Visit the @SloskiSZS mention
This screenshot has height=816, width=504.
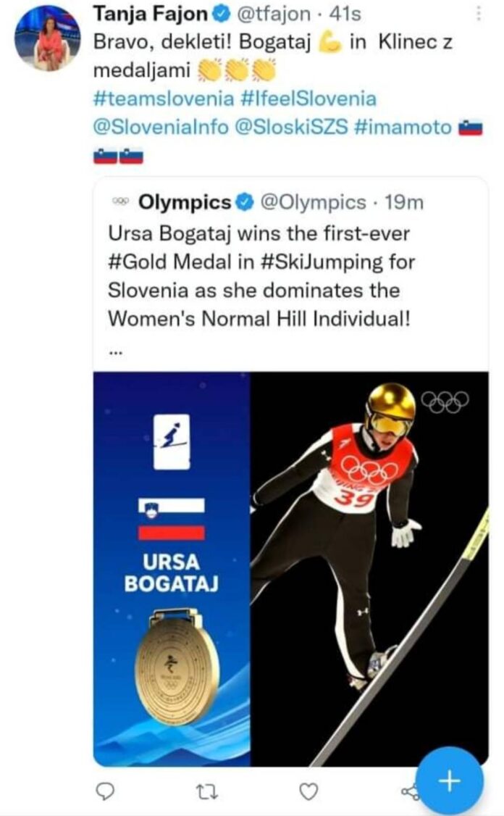click(x=291, y=127)
